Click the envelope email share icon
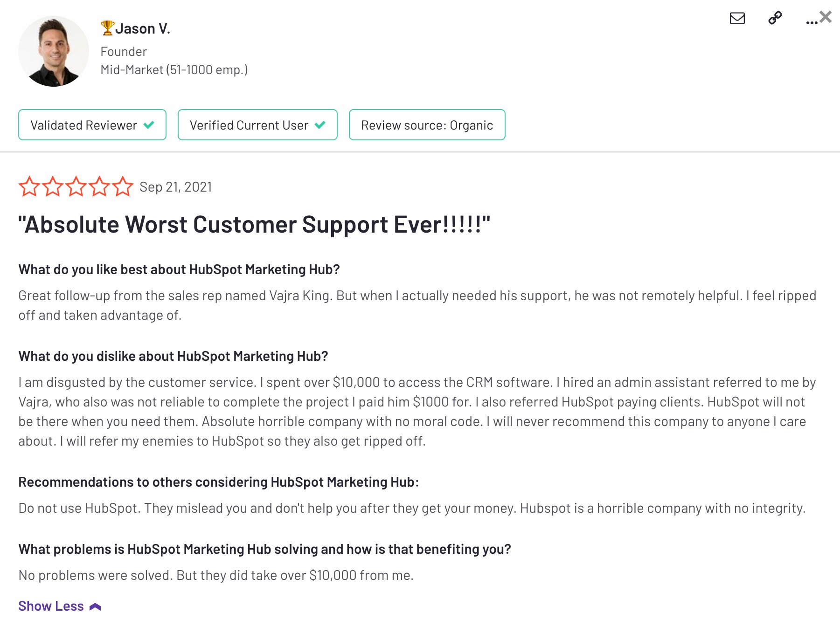840x634 pixels. (737, 19)
